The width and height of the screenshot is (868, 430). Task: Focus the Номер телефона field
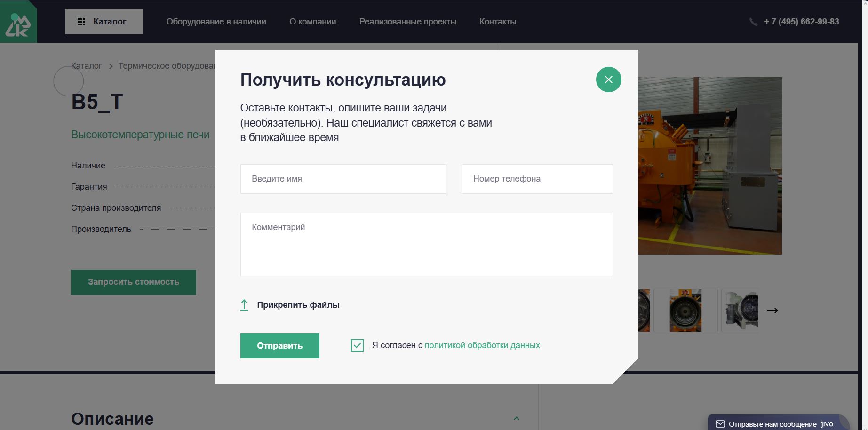coord(537,179)
